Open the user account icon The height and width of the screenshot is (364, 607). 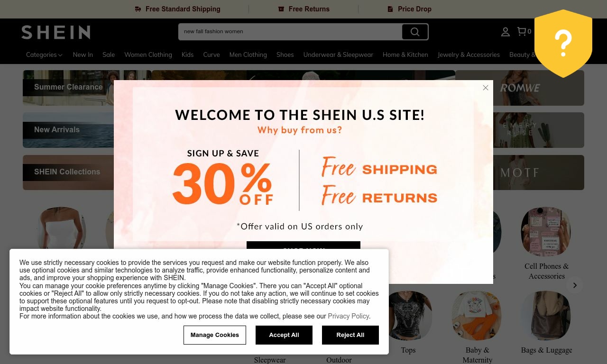[505, 32]
